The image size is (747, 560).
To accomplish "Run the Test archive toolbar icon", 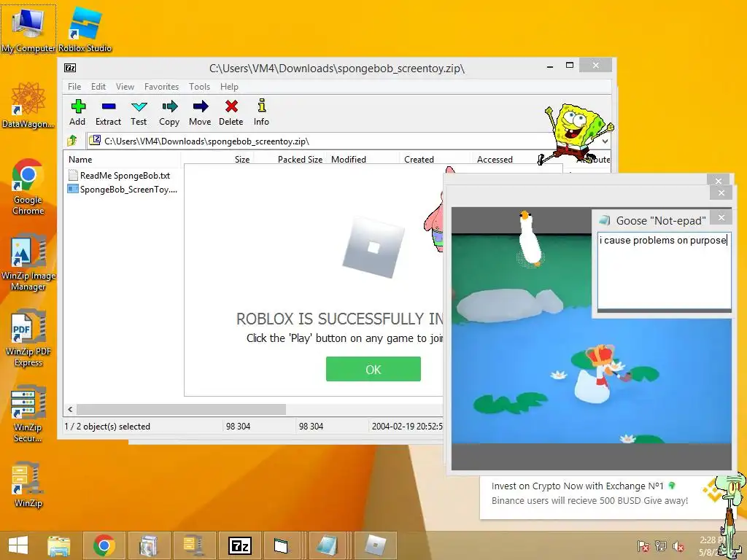I will (x=139, y=113).
